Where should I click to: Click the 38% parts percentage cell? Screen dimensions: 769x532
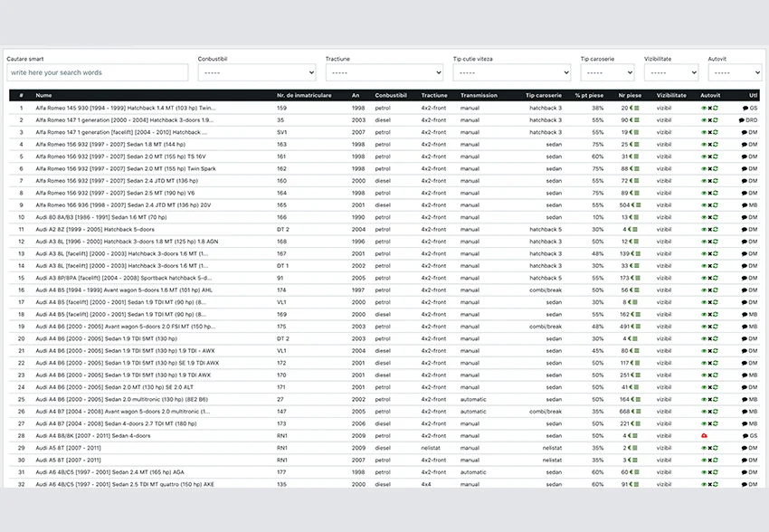point(597,108)
